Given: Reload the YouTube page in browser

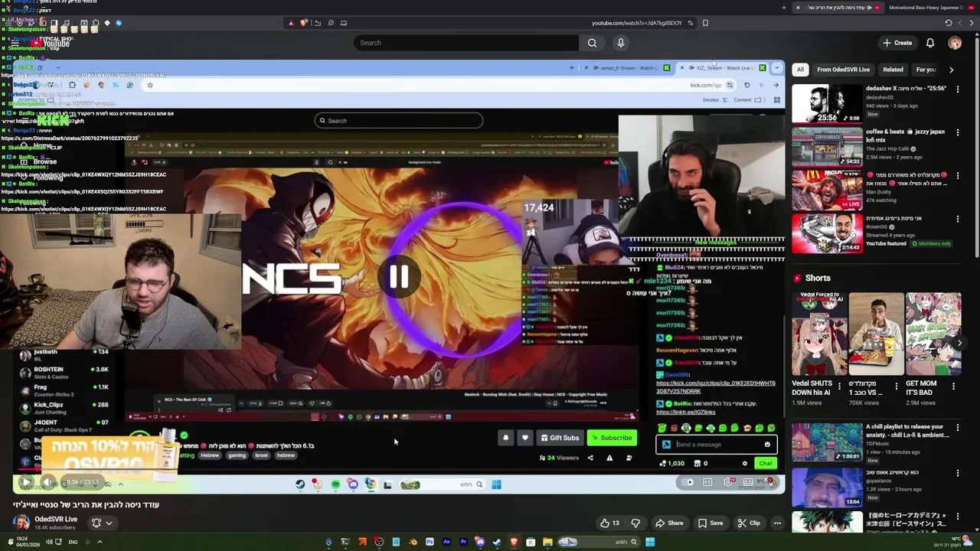Looking at the screenshot, I should 949,23.
